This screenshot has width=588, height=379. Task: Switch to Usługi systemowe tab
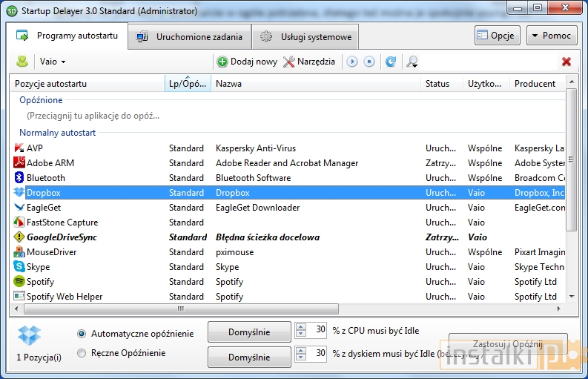[305, 36]
